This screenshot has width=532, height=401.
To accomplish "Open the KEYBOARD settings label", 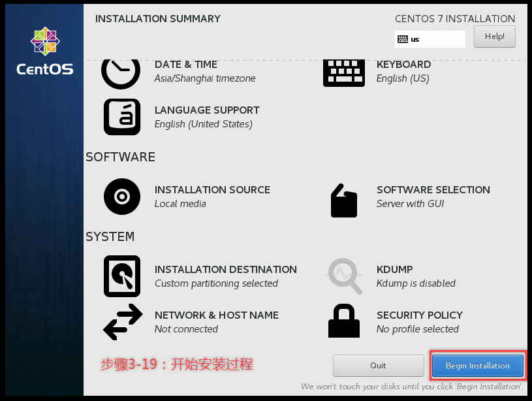I will pyautogui.click(x=404, y=65).
